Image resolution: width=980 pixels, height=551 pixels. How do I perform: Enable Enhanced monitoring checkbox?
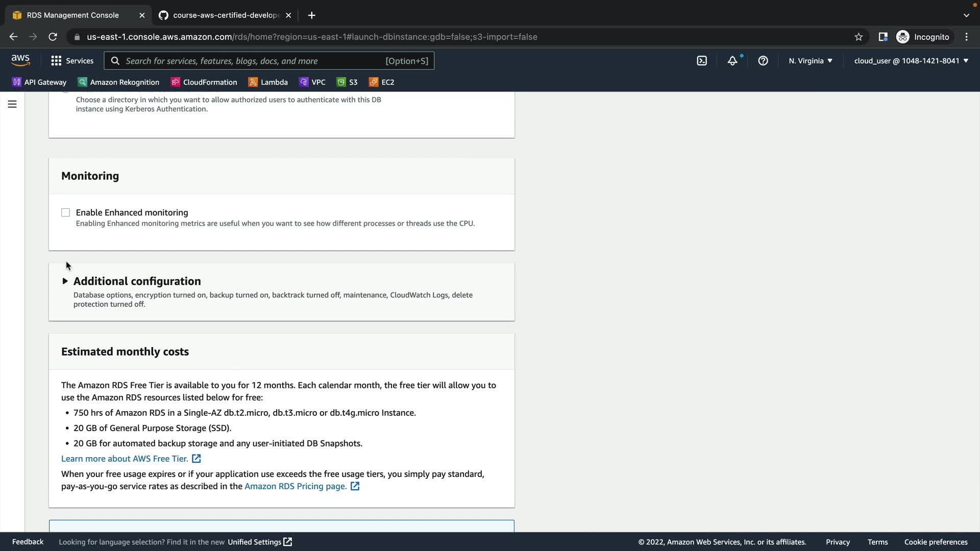click(x=65, y=213)
